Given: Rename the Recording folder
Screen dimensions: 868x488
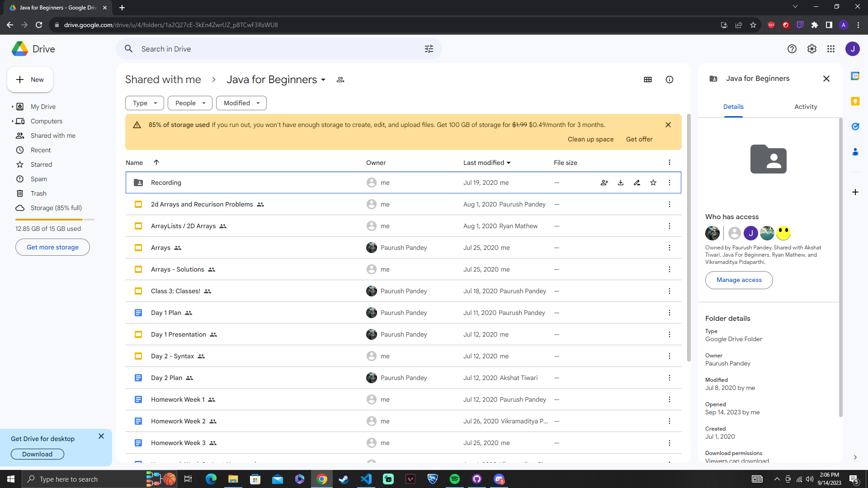Looking at the screenshot, I should pyautogui.click(x=637, y=183).
